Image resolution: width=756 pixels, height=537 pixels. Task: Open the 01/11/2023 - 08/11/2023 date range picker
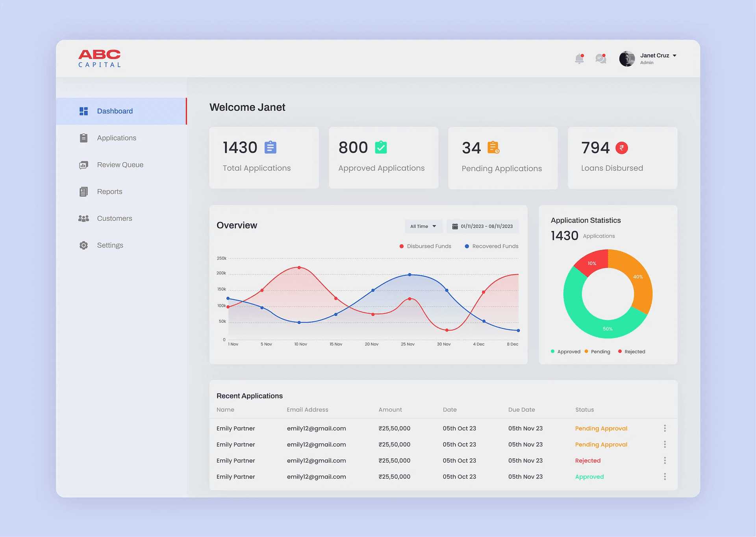click(x=482, y=226)
